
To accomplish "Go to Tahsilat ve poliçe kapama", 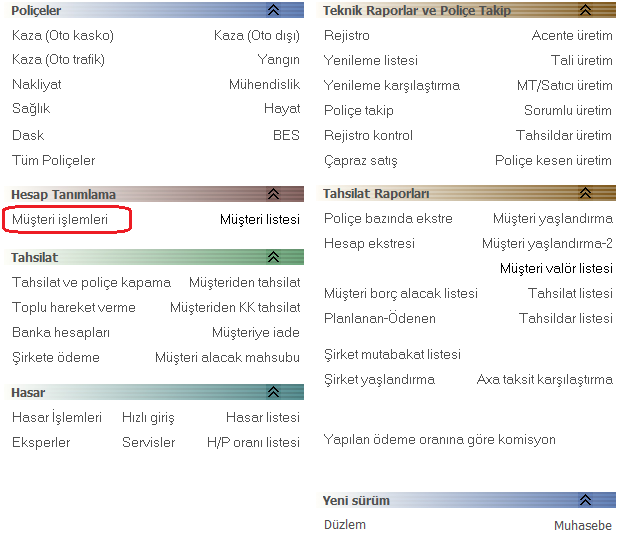I will pyautogui.click(x=91, y=282).
